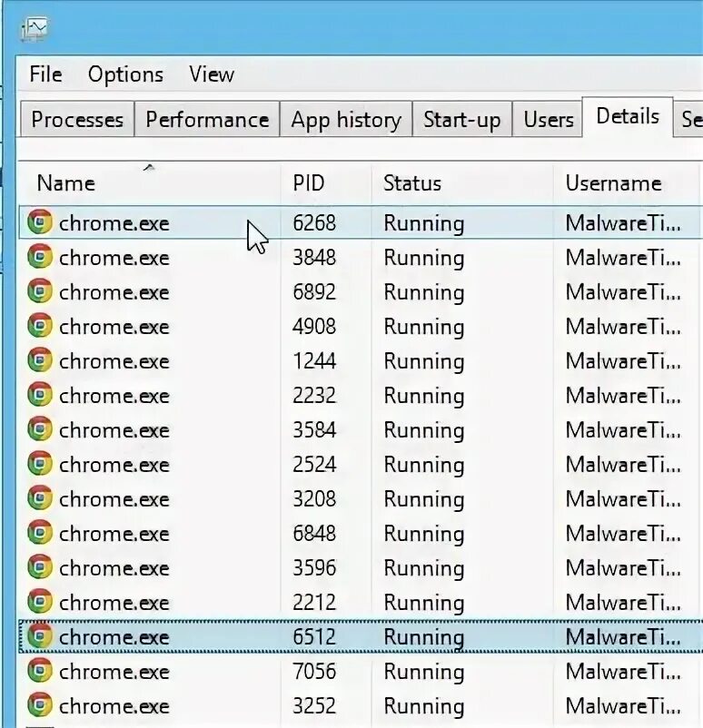Click Running status of PID 3848

tap(424, 259)
